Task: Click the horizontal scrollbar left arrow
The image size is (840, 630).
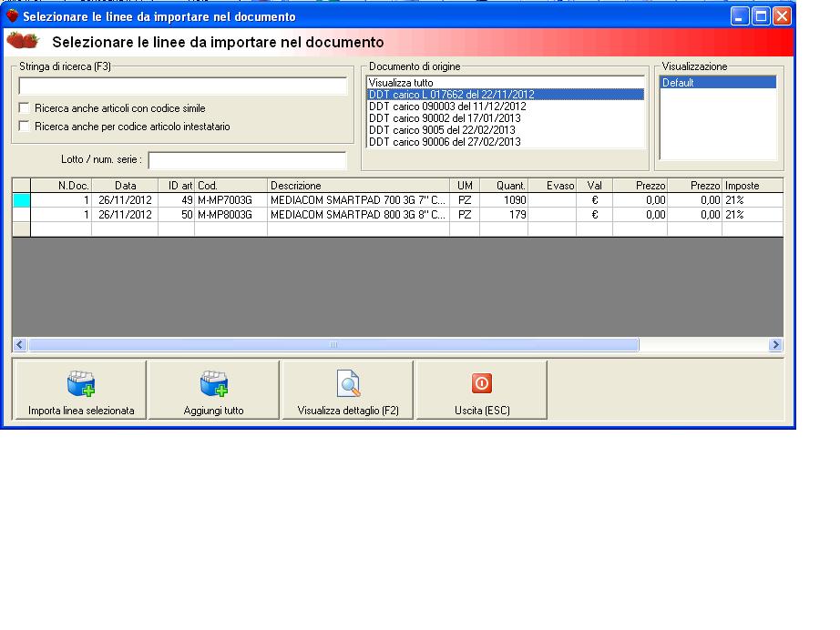Action: click(x=20, y=345)
